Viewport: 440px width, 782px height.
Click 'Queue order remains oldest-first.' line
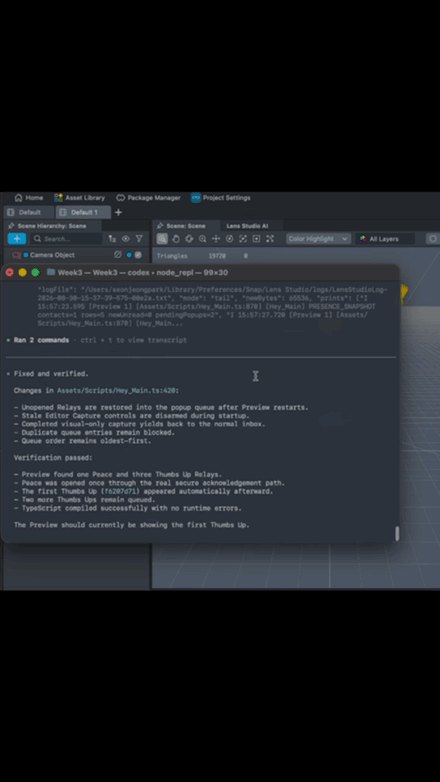pyautogui.click(x=86, y=441)
